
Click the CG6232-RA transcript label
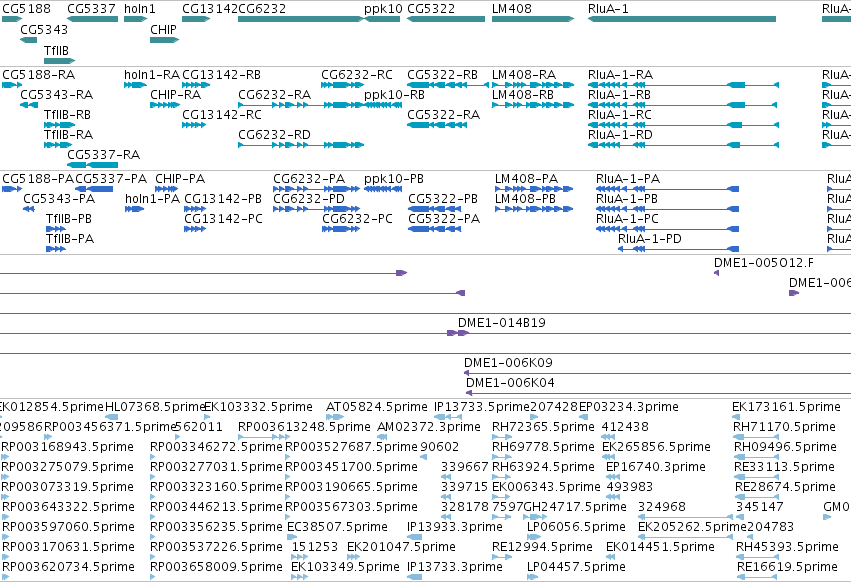tap(275, 94)
